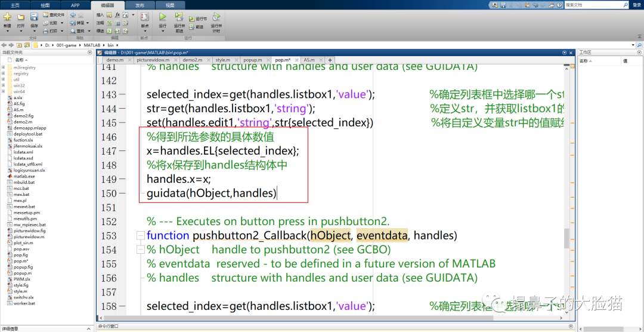
Task: Open the demo.m editor tab
Action: point(114,60)
